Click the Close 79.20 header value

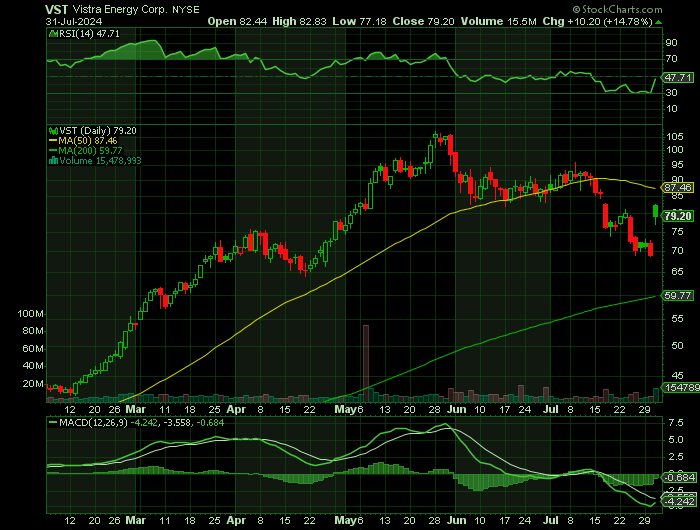coord(423,21)
